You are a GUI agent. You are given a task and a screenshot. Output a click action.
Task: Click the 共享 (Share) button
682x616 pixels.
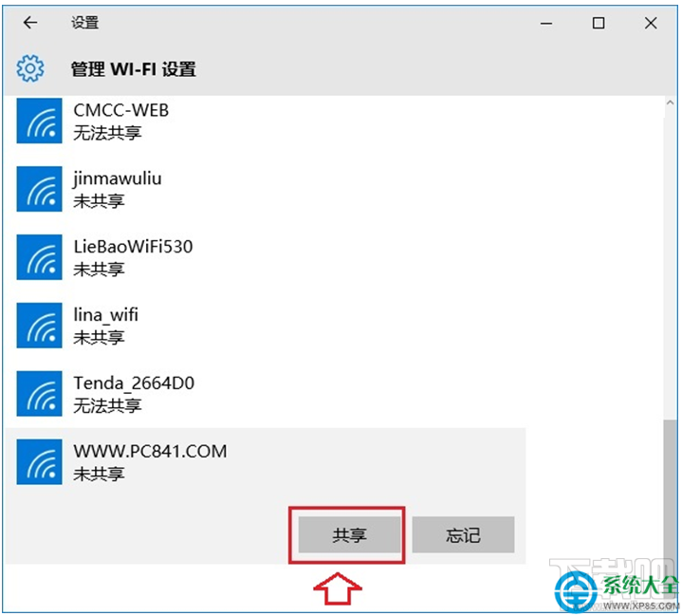click(x=349, y=534)
